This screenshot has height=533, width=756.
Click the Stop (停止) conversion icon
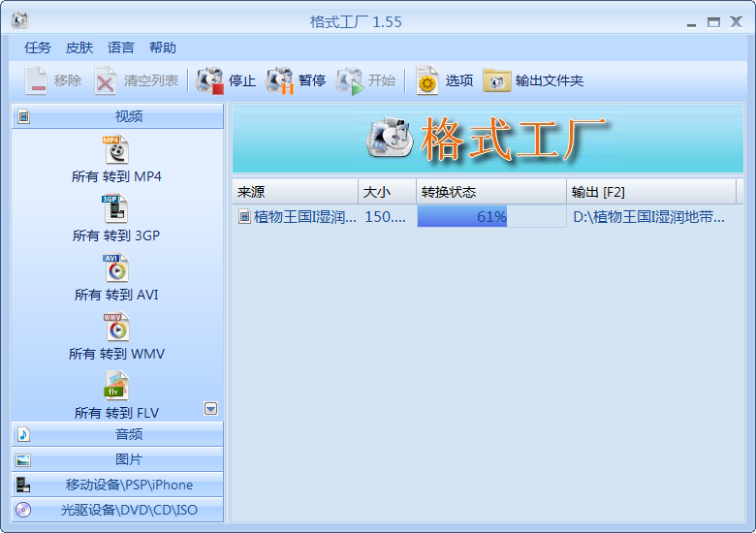point(209,80)
